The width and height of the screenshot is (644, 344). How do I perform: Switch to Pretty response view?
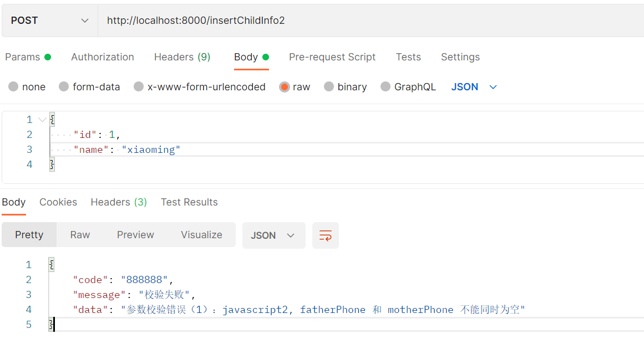pyautogui.click(x=29, y=235)
